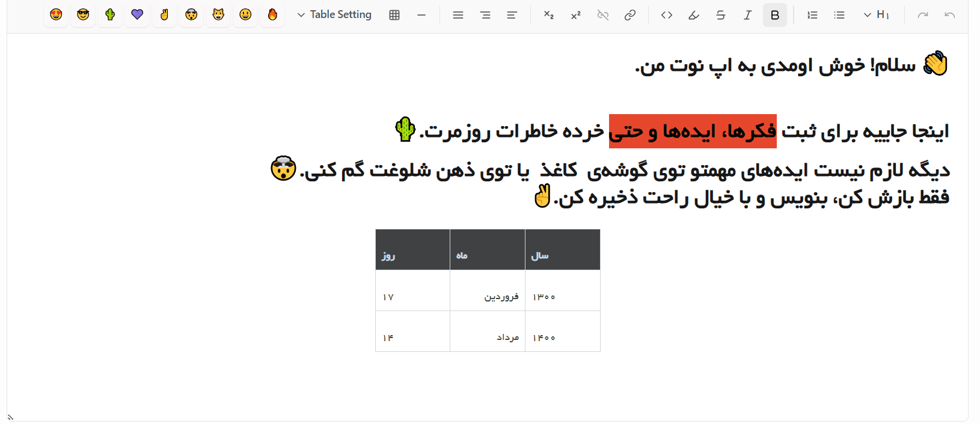Screen dimensions: 980x424
Task: Insert the sunglasses face emoji
Action: pyautogui.click(x=83, y=15)
